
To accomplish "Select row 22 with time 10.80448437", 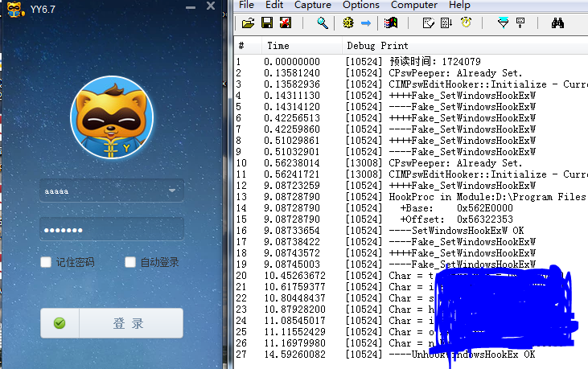I will (x=411, y=298).
